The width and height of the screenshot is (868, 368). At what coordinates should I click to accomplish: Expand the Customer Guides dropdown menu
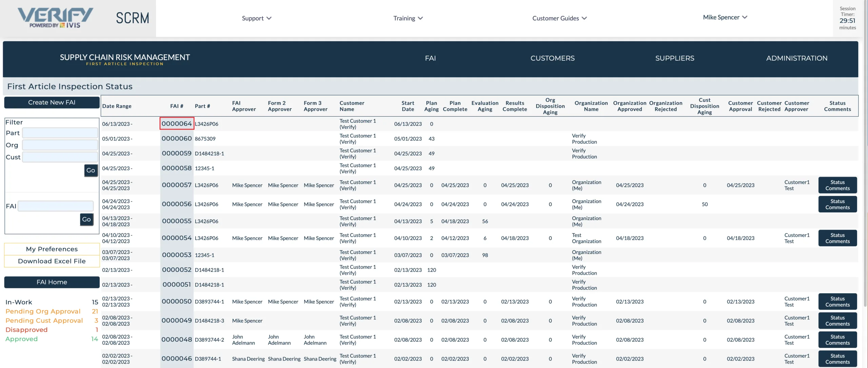(x=558, y=18)
